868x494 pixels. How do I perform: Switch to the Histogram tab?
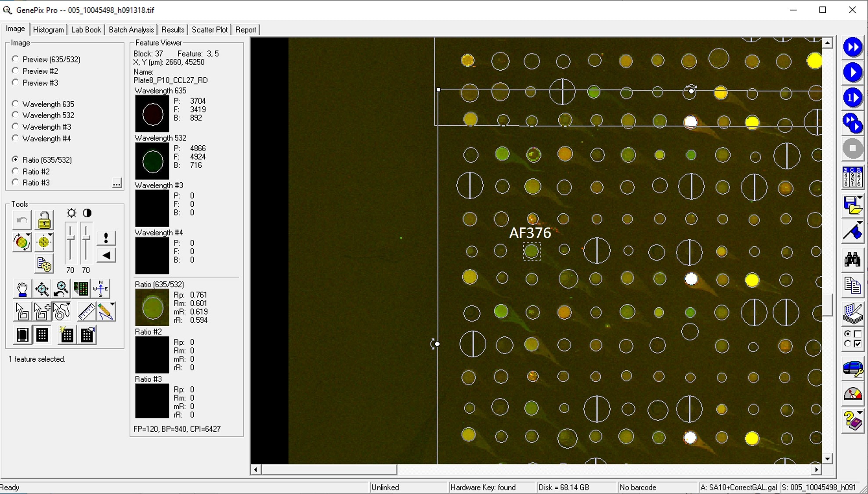(48, 29)
